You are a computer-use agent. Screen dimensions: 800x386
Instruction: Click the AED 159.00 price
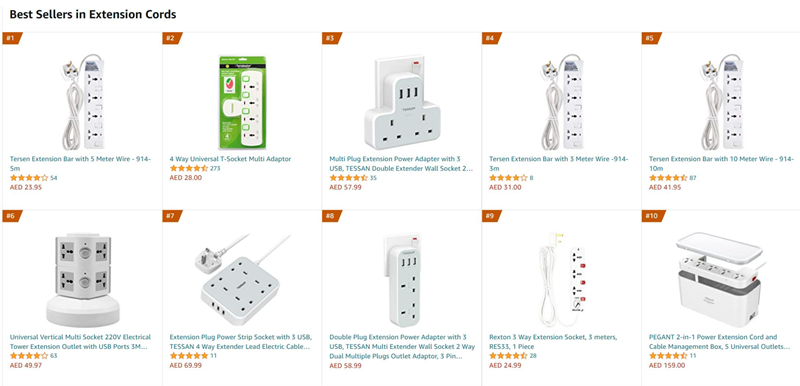(667, 365)
